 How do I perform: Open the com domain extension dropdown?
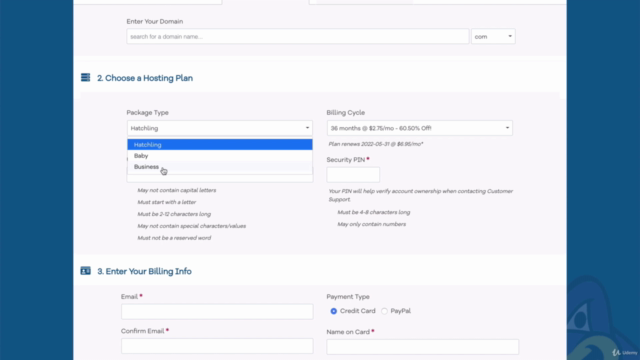click(493, 36)
